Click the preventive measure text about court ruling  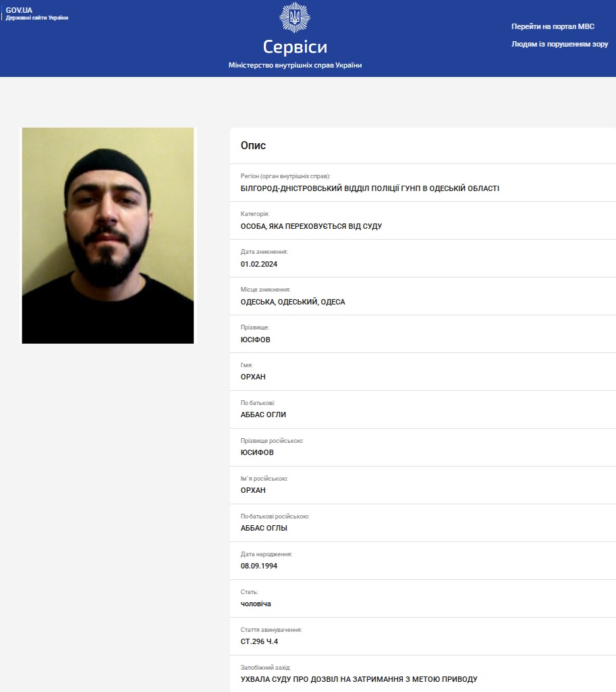tap(359, 679)
